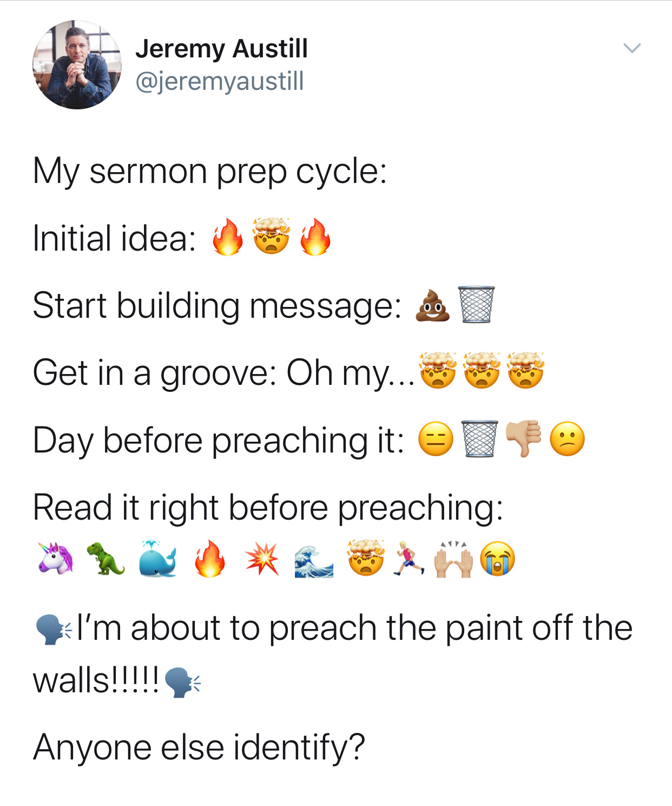This screenshot has height=806, width=672.
Task: Click the spouting whale emoji
Action: point(157,558)
